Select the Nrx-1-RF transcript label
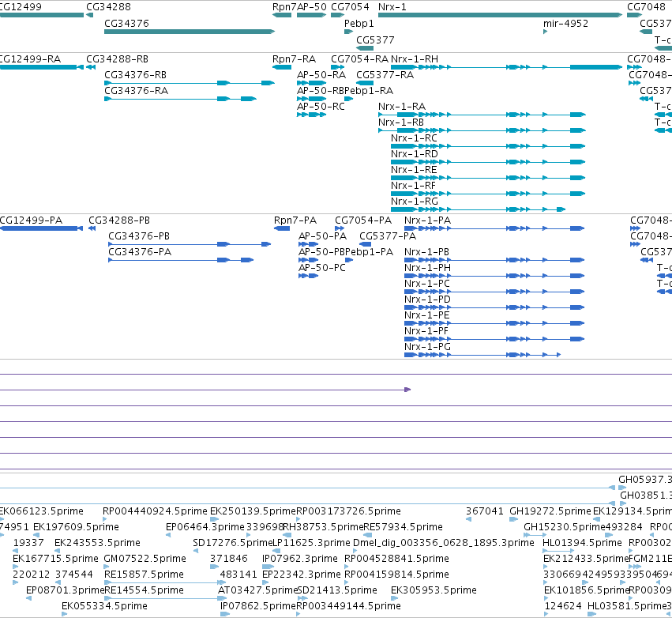Viewport: 672px width, 618px height. pyautogui.click(x=413, y=186)
